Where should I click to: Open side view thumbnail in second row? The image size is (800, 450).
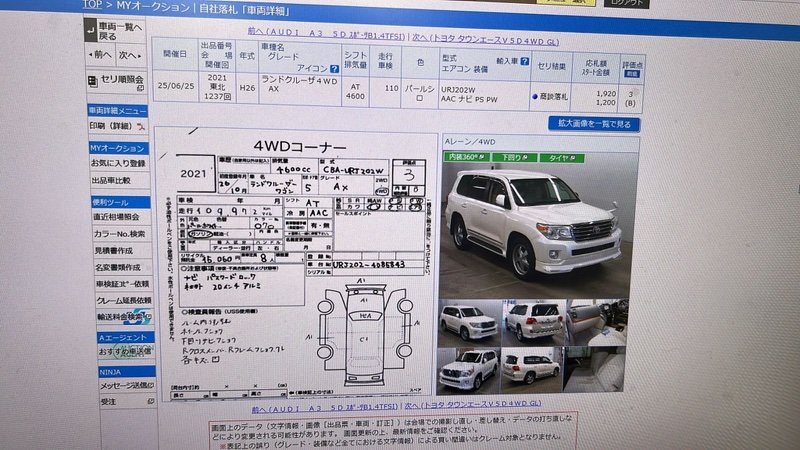coord(532,369)
